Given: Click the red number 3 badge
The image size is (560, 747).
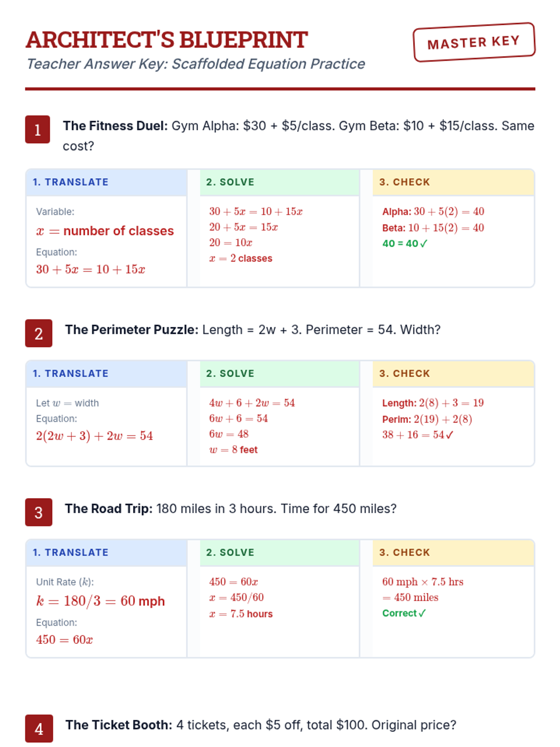Looking at the screenshot, I should coord(39,512).
